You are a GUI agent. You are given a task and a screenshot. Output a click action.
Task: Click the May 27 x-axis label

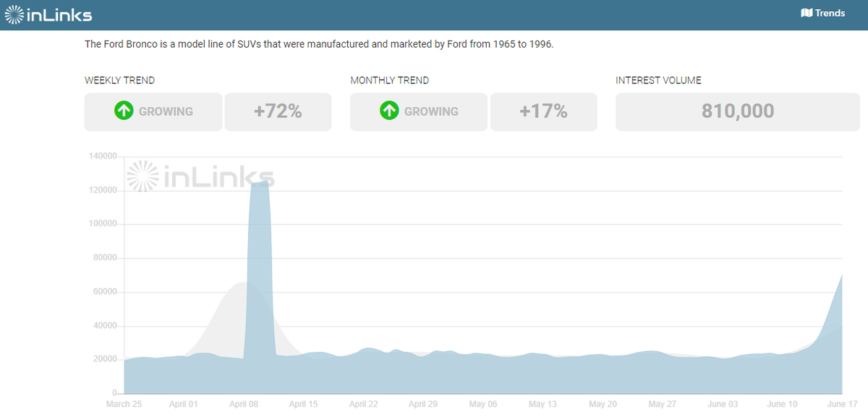coord(662,404)
